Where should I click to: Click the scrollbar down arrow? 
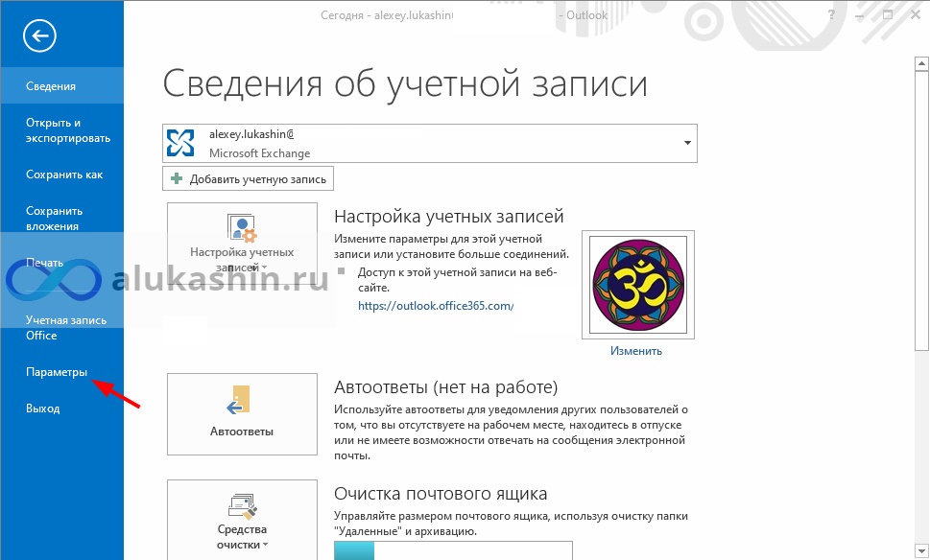pyautogui.click(x=921, y=551)
